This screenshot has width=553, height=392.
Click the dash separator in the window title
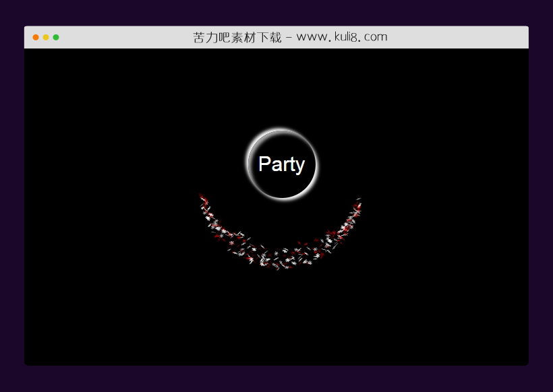click(x=288, y=38)
